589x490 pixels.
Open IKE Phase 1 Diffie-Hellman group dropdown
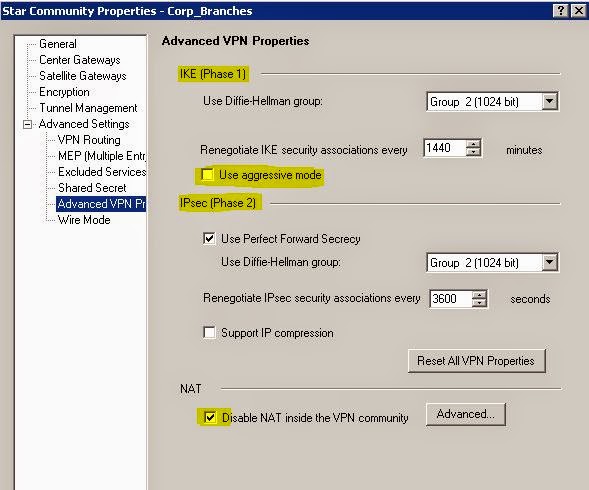550,101
